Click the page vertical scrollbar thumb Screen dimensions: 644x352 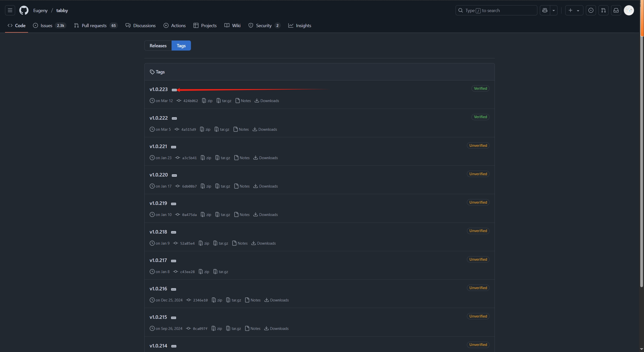pos(642,162)
